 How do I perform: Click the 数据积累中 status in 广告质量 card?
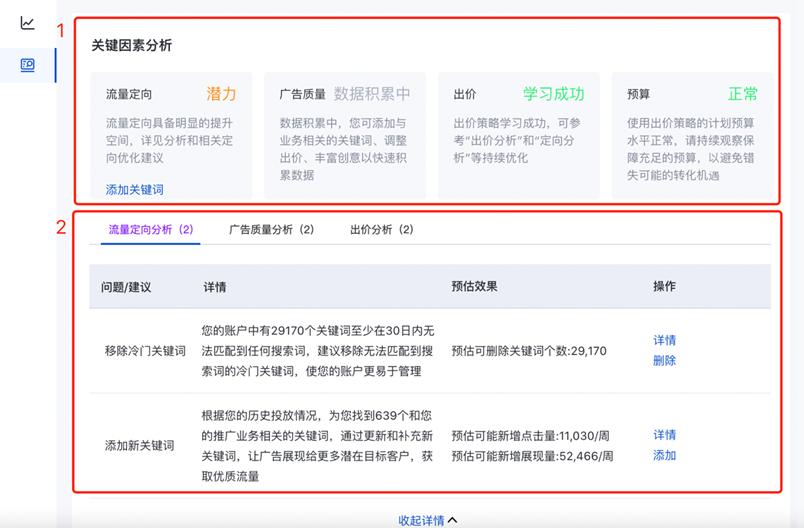pyautogui.click(x=372, y=94)
